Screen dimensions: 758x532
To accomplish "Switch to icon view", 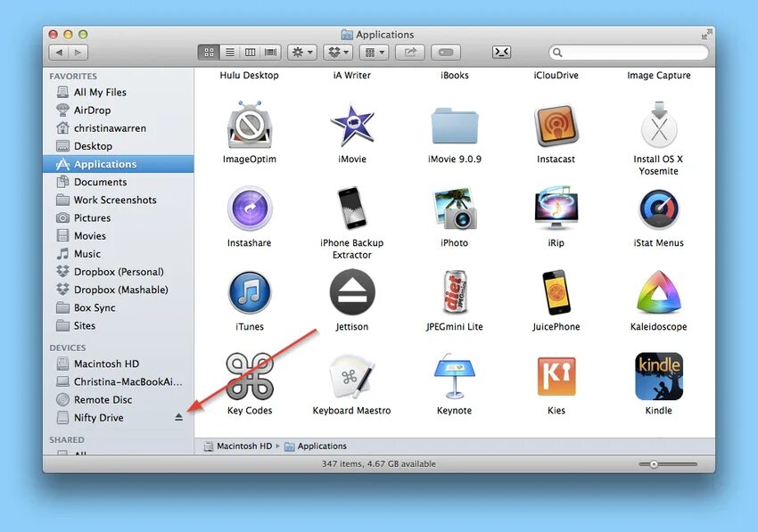I will click(x=209, y=53).
